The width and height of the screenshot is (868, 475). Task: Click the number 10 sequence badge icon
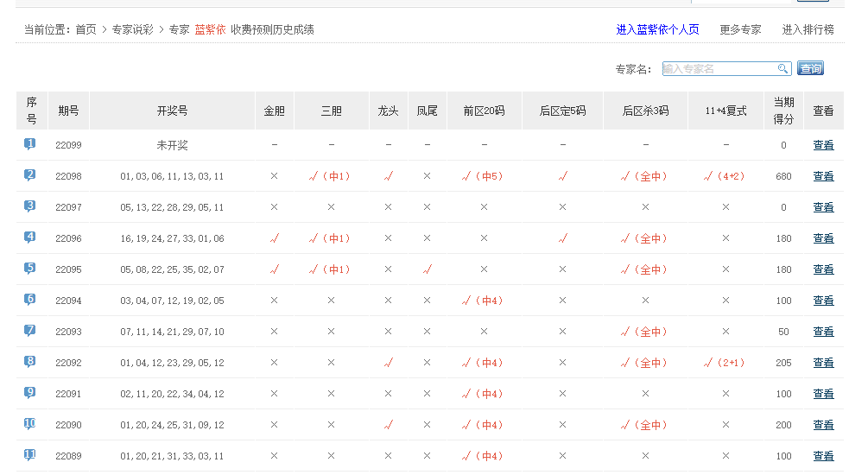click(x=30, y=424)
